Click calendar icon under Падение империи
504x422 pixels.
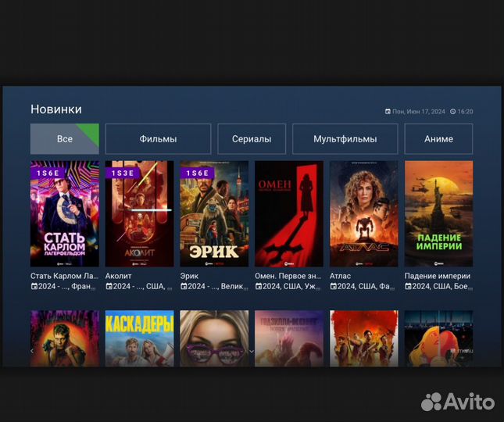coord(408,286)
